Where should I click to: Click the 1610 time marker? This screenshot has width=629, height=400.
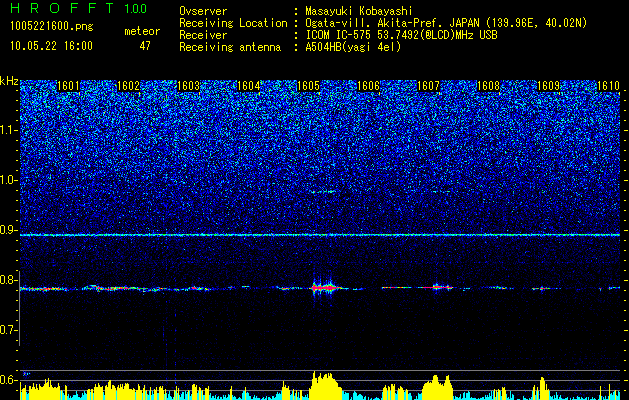coord(609,86)
